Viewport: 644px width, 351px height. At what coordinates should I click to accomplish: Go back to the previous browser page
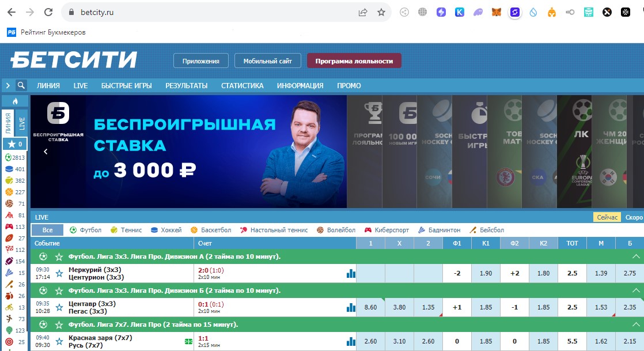12,12
